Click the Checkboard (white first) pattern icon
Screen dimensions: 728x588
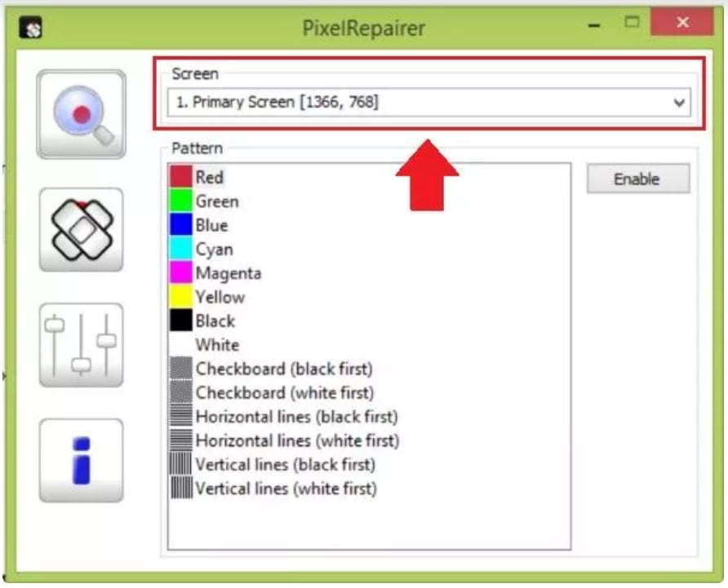180,392
